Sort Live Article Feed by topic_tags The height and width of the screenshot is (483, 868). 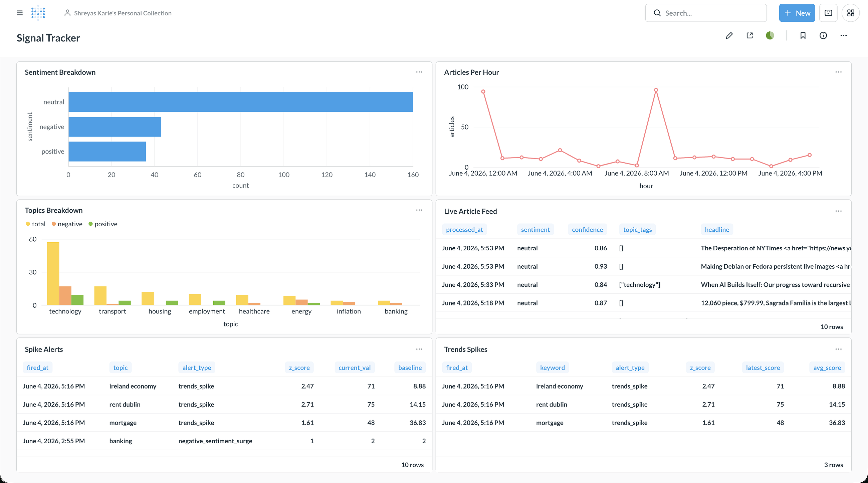coord(637,230)
